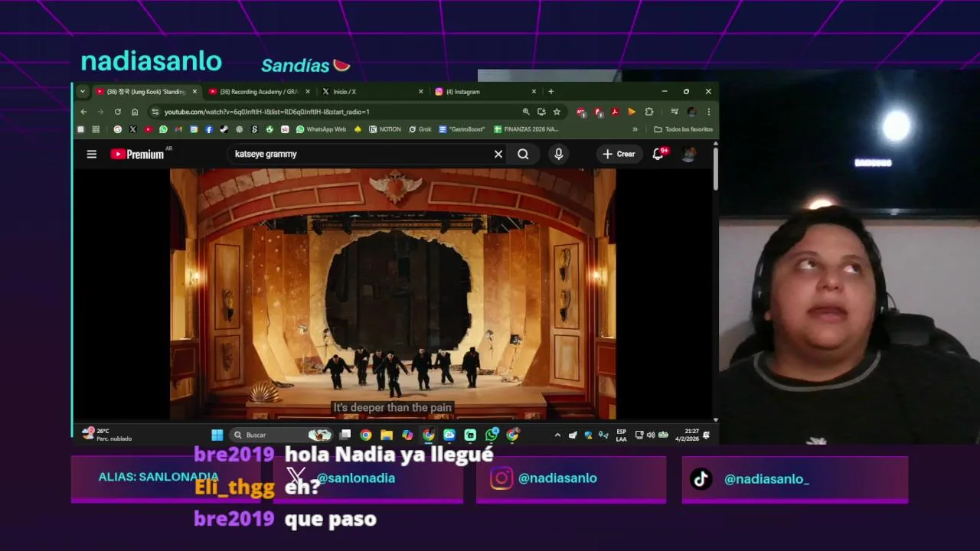Open WhatsApp from the taskbar
Screen dimensions: 980x551
(x=492, y=435)
